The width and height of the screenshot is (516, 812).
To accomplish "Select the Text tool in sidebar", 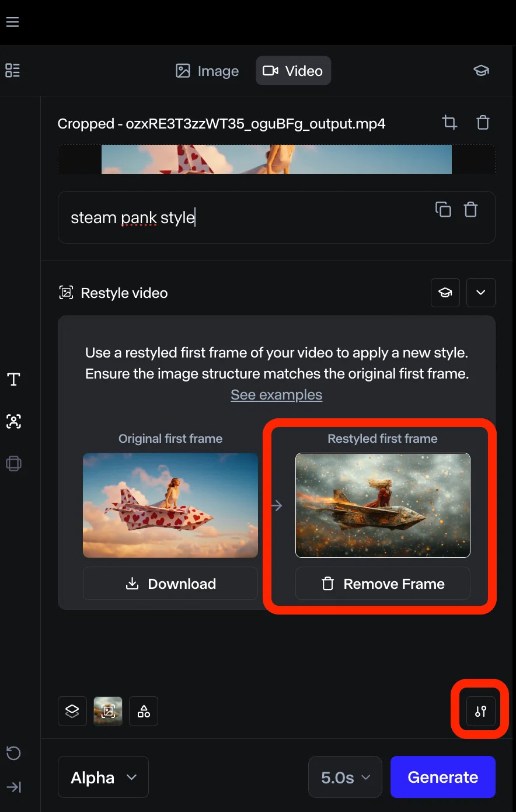I will tap(13, 380).
